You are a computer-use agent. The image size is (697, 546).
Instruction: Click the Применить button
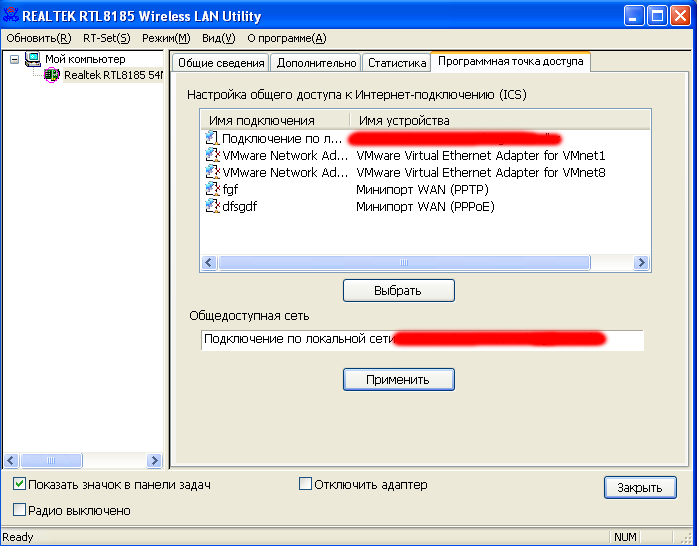click(x=399, y=380)
